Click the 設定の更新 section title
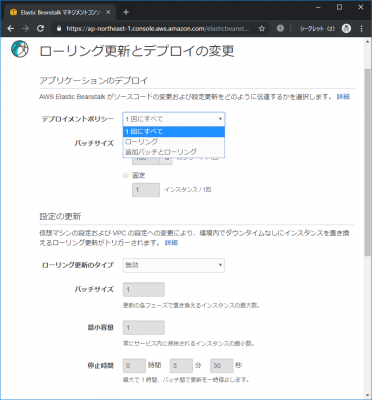 coord(60,216)
